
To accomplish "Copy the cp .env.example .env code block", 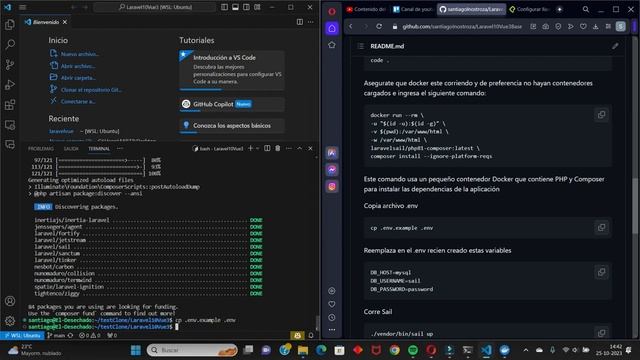I will (601, 227).
